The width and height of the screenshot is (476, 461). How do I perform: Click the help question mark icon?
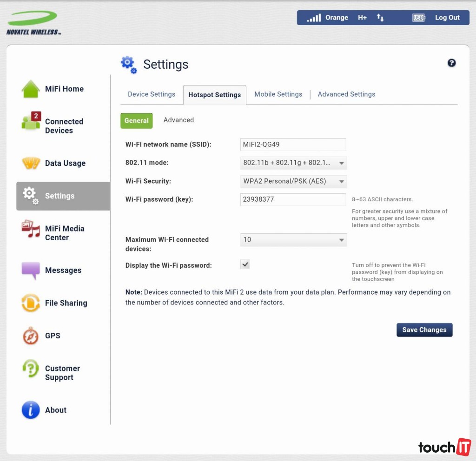451,63
